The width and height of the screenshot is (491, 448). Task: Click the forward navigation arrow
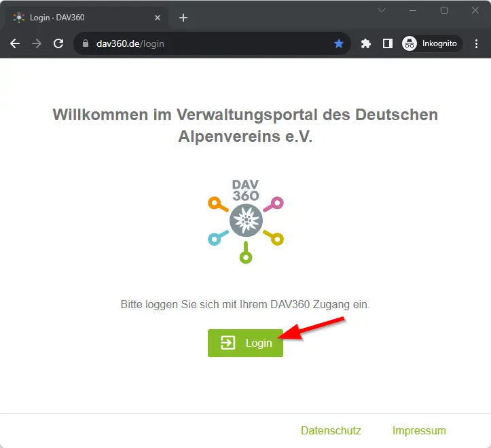tap(37, 43)
